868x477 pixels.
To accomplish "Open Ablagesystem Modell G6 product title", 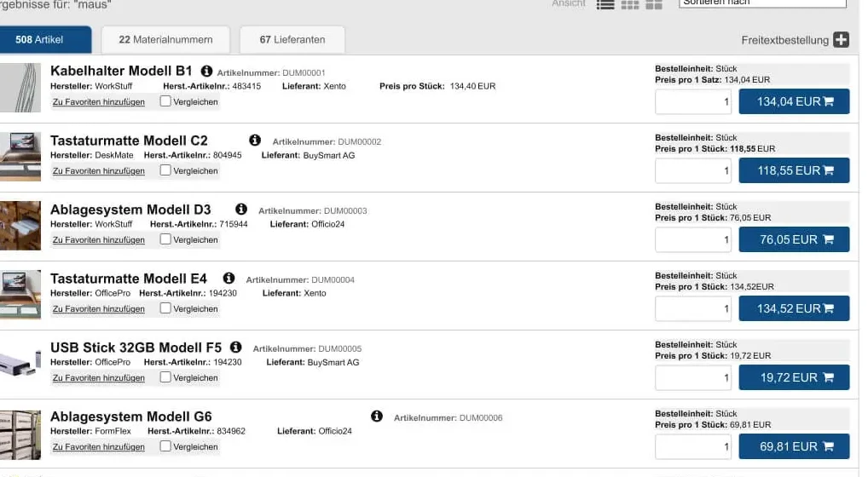I will click(131, 417).
